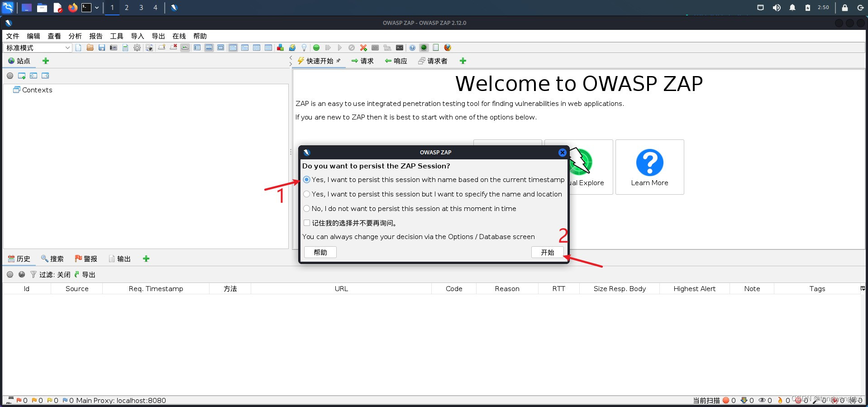The image size is (868, 407).
Task: Click the globe link icon in History toolbar
Action: click(x=22, y=274)
